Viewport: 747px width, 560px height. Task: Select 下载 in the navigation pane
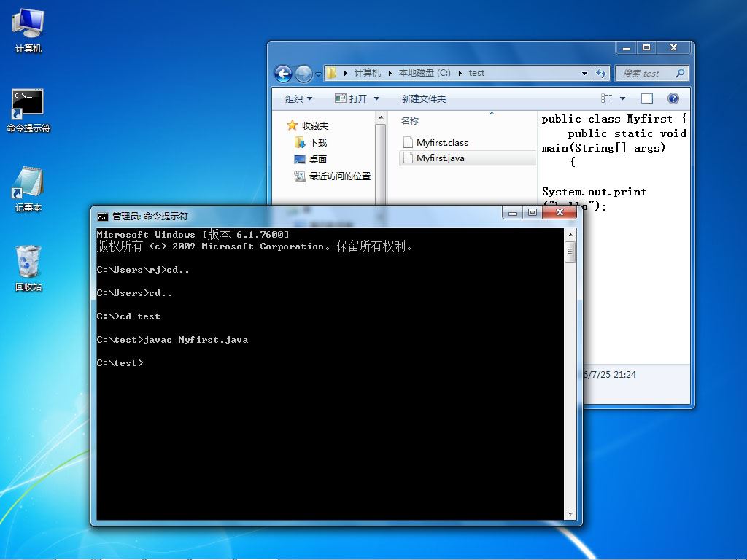(x=311, y=142)
